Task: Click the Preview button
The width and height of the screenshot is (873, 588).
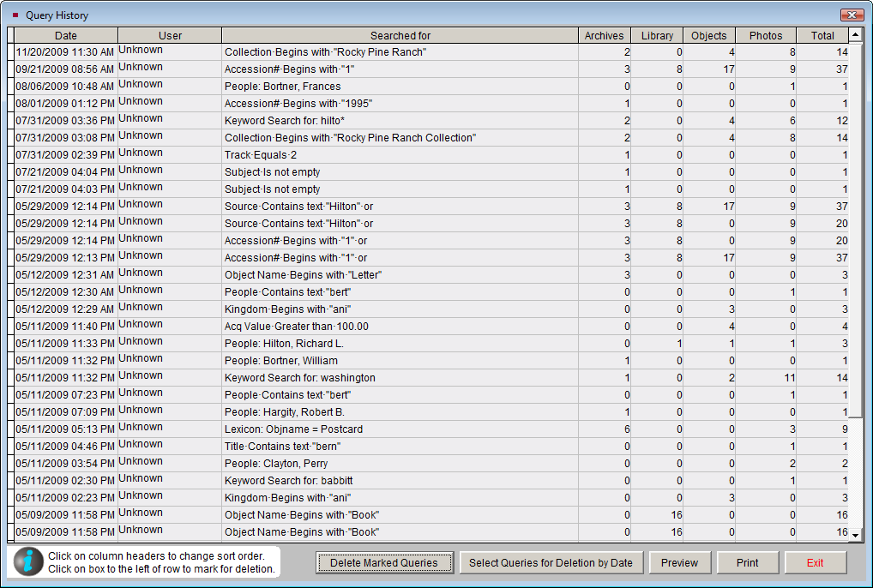Action: click(x=680, y=563)
